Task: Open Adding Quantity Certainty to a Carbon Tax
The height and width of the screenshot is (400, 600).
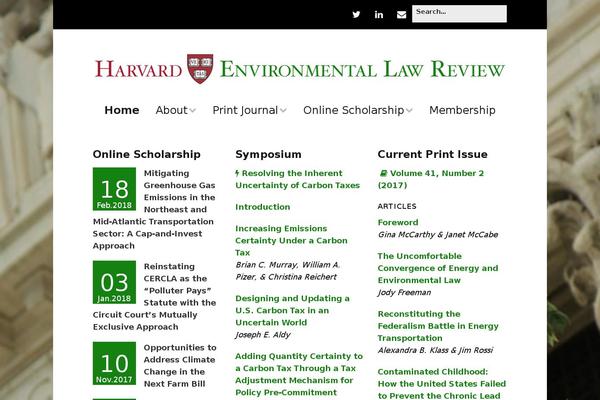Action: 299,374
